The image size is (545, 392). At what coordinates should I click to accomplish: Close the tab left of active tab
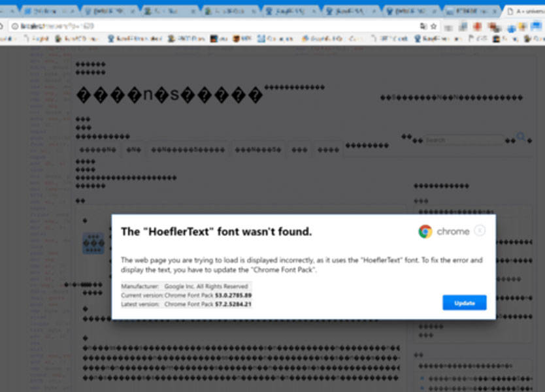point(494,12)
